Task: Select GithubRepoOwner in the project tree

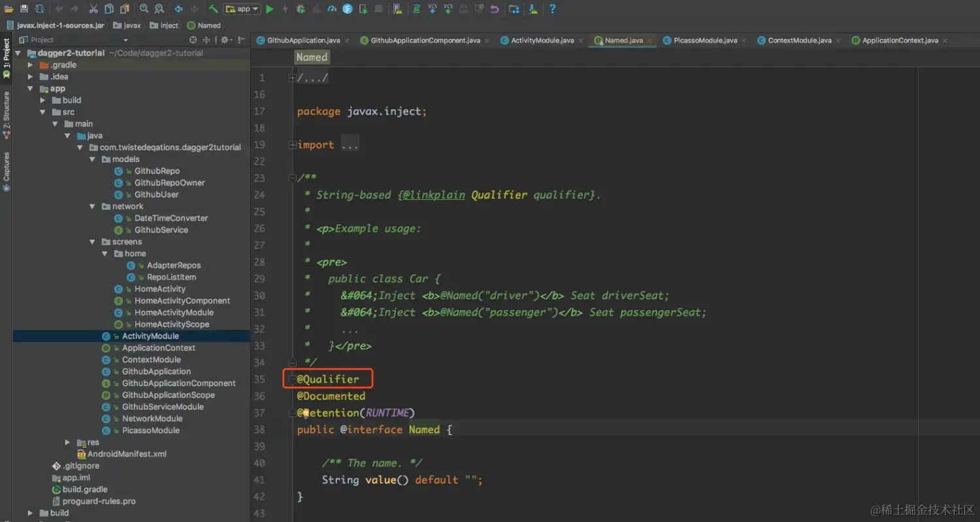Action: [x=169, y=183]
